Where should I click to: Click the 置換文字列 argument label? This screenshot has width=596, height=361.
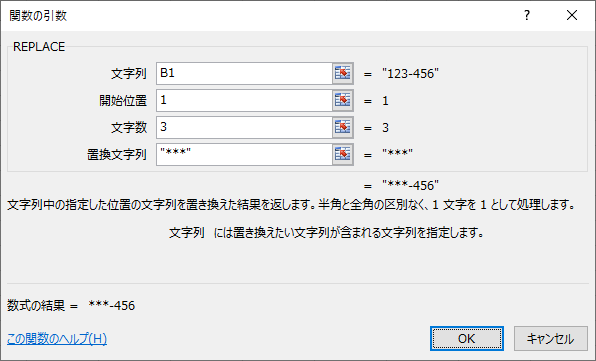tap(117, 155)
